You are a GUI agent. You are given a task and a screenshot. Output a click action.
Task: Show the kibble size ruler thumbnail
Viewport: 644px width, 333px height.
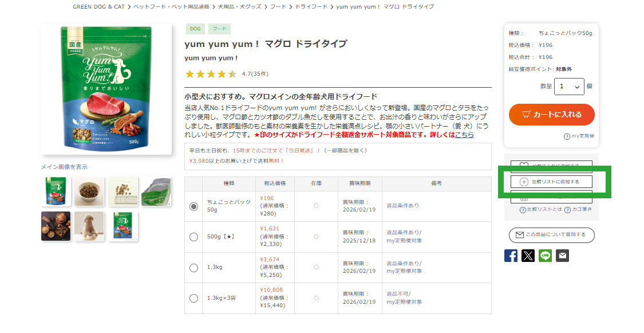(123, 191)
